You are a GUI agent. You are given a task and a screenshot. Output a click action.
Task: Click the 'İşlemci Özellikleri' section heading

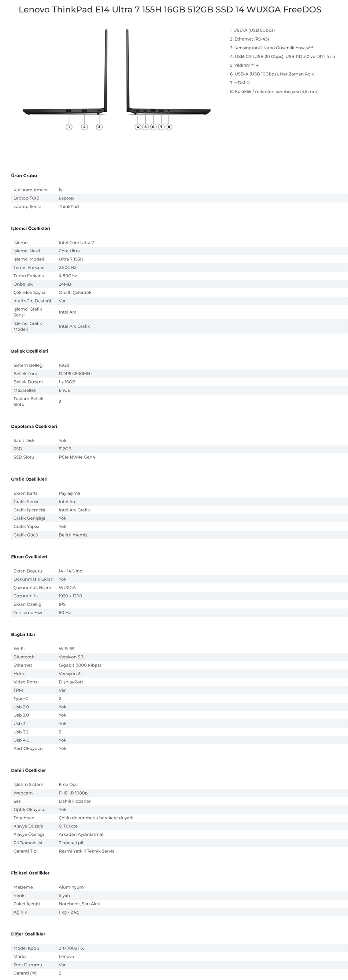point(30,229)
